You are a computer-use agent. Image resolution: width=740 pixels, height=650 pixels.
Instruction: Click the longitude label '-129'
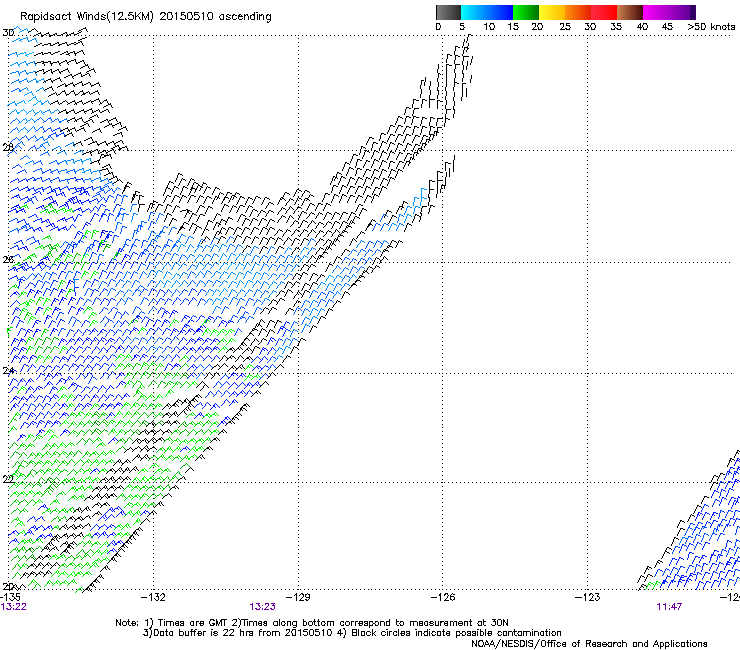pyautogui.click(x=298, y=597)
